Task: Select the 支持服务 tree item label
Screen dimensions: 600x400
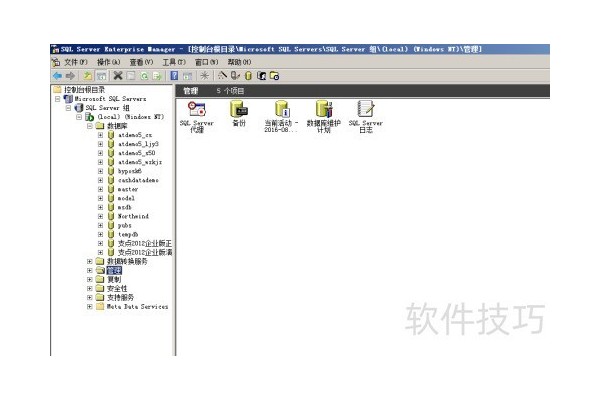Action: [120, 297]
